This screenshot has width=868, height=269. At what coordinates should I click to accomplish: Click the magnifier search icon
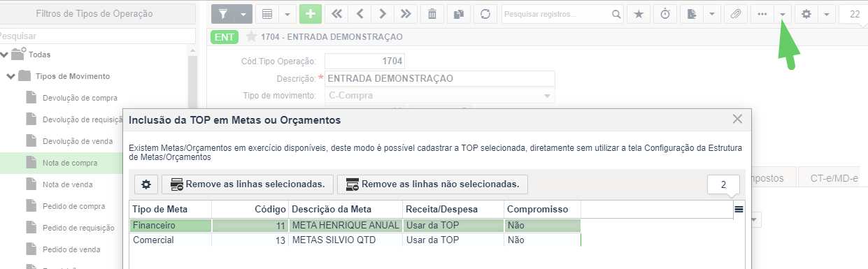click(616, 13)
